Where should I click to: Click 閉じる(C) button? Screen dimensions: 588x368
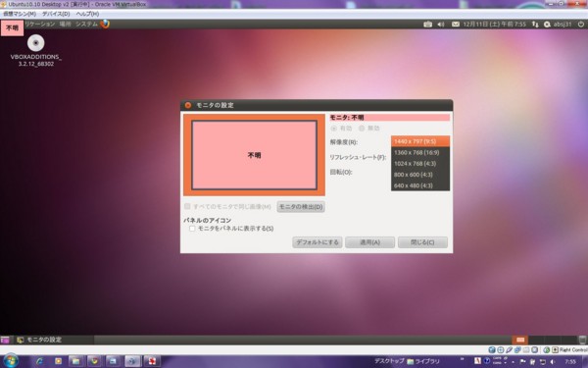point(422,242)
